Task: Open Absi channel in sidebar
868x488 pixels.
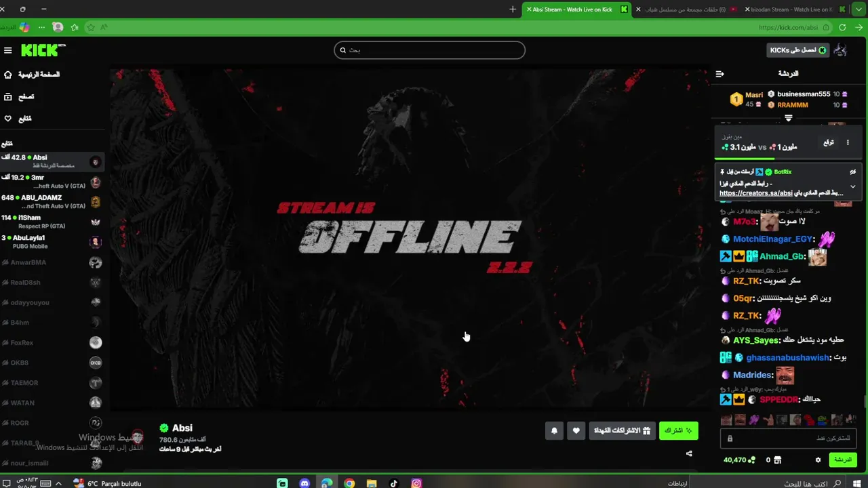Action: [x=52, y=161]
